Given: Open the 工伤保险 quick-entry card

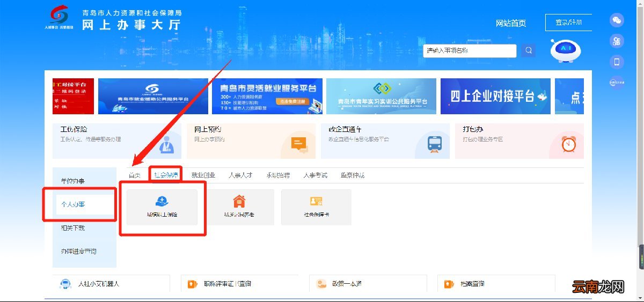Looking at the screenshot, I should (x=116, y=141).
